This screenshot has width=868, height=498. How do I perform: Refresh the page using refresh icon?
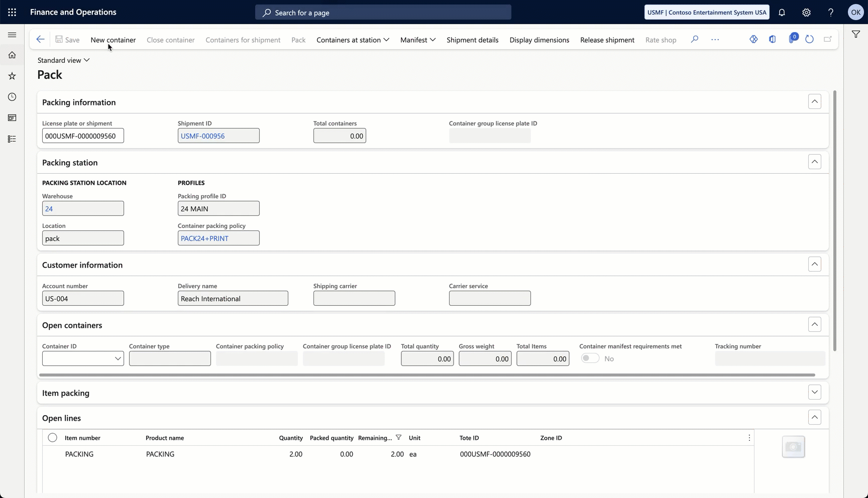(809, 39)
